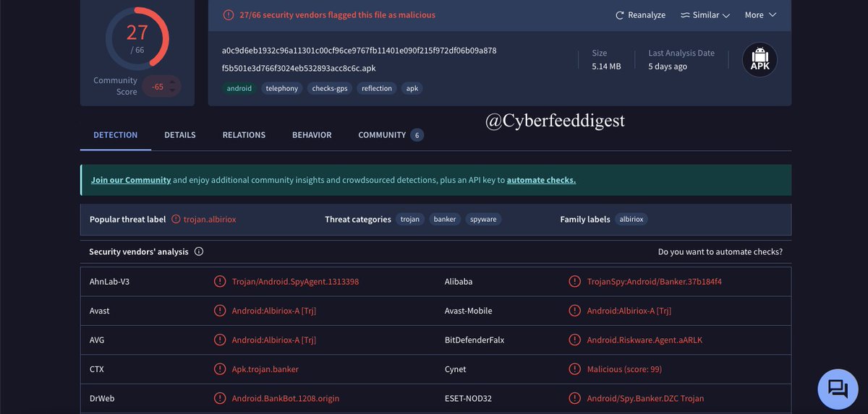Click the spyware threat category chip

pyautogui.click(x=483, y=220)
